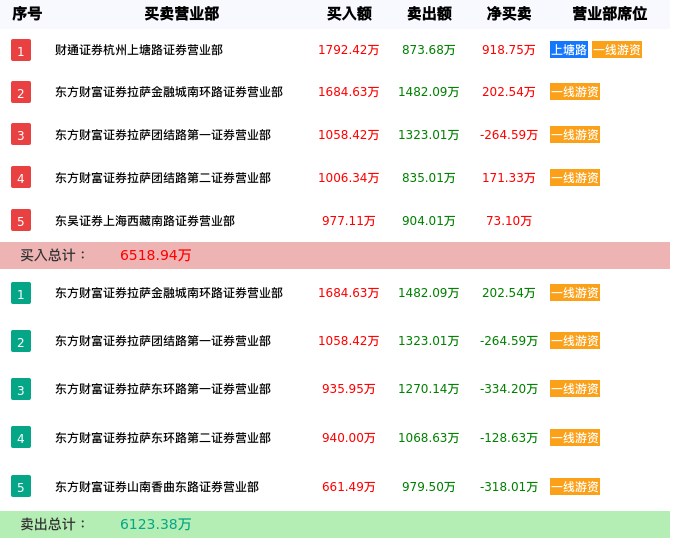The width and height of the screenshot is (676, 540).
Task: Click the 买入额 column header
Action: tap(349, 14)
